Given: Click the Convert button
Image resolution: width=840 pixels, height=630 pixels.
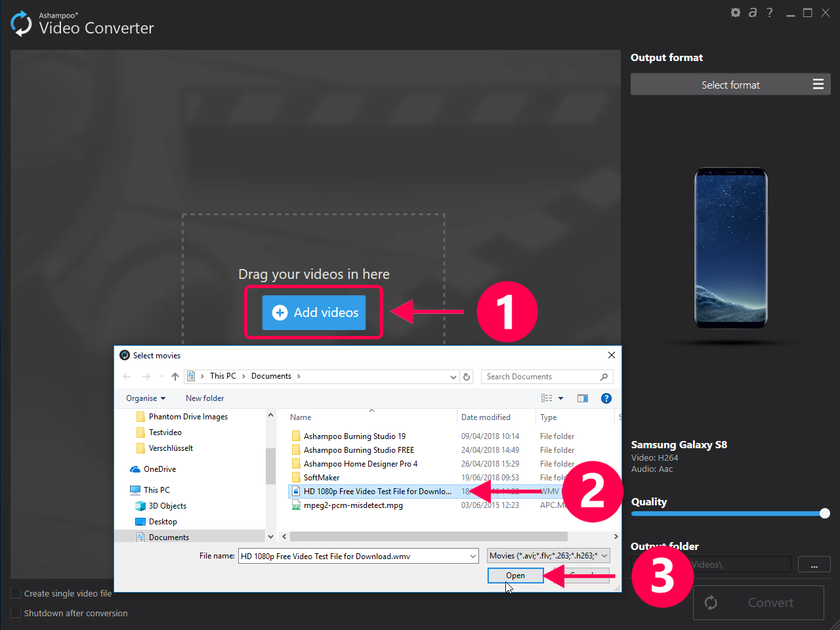Looking at the screenshot, I should pos(759,602).
